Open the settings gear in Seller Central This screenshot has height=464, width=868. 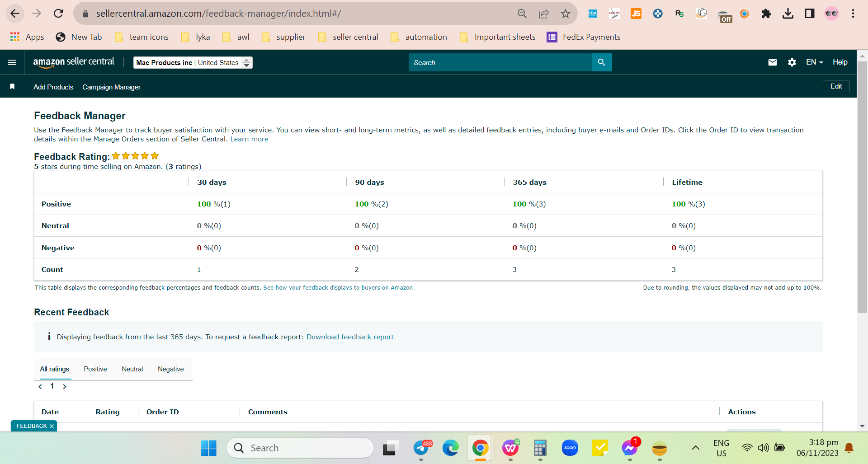(x=792, y=62)
